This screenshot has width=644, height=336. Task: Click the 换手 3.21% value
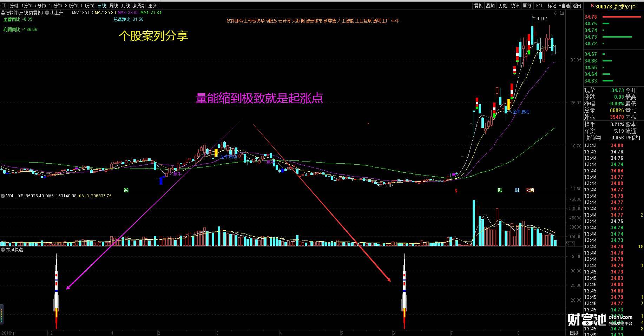pyautogui.click(x=617, y=124)
